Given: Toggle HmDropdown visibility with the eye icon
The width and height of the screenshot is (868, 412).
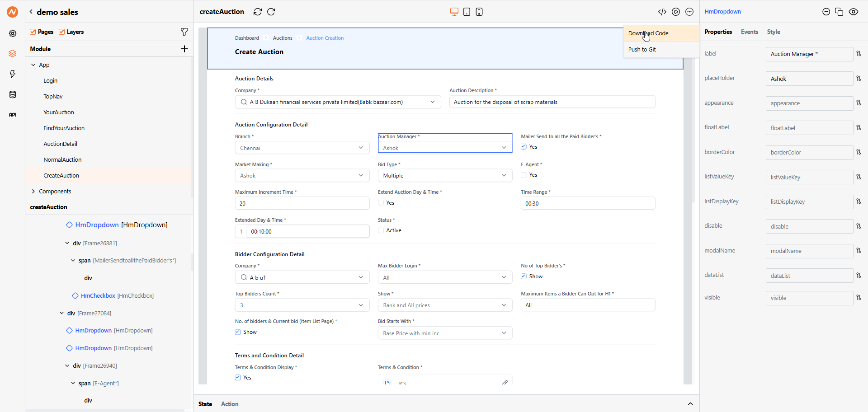Looking at the screenshot, I should [x=854, y=12].
